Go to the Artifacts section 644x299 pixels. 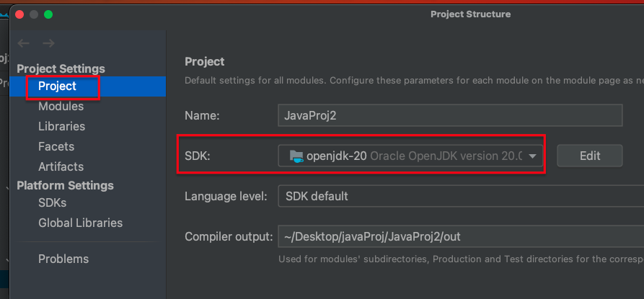pos(61,166)
